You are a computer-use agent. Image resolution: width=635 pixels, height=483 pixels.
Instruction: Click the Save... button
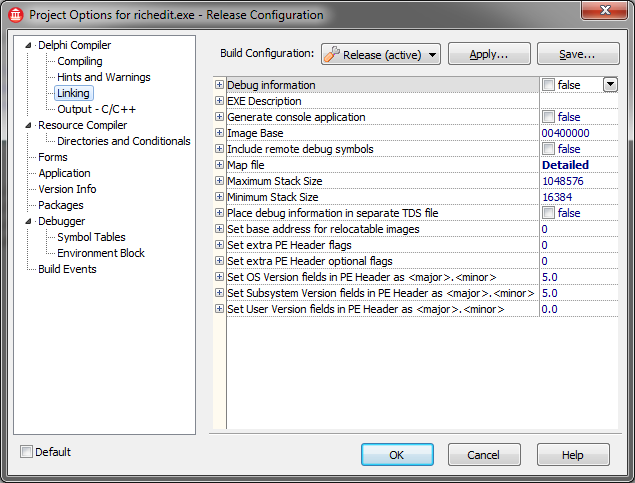(578, 54)
